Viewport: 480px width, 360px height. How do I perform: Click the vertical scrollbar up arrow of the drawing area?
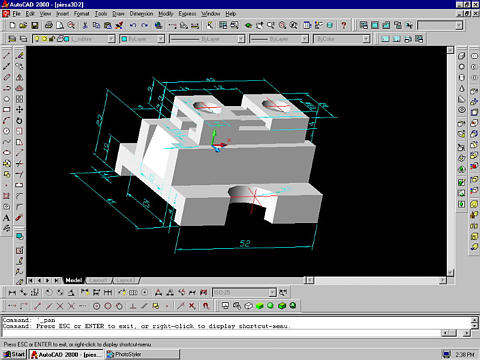tap(450, 50)
